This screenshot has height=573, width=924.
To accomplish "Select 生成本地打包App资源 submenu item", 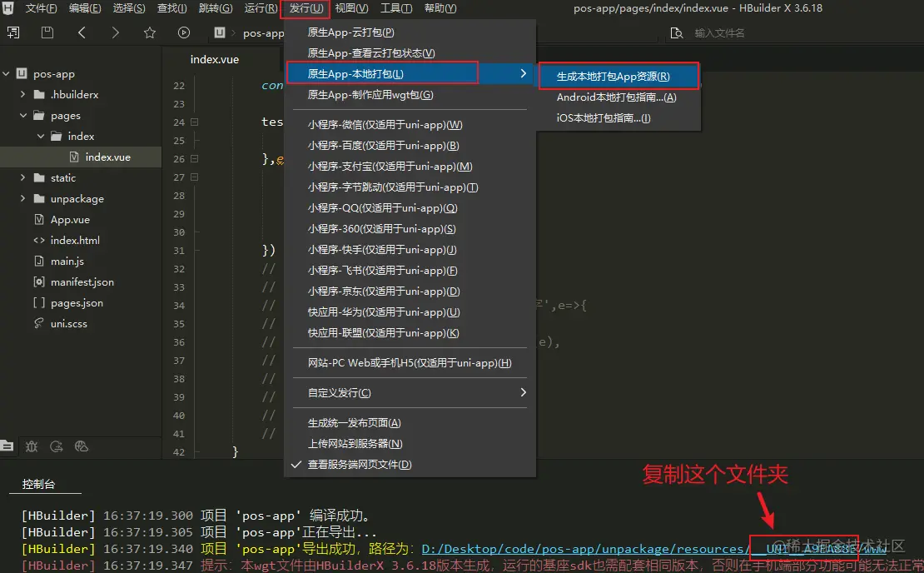I will click(x=613, y=77).
